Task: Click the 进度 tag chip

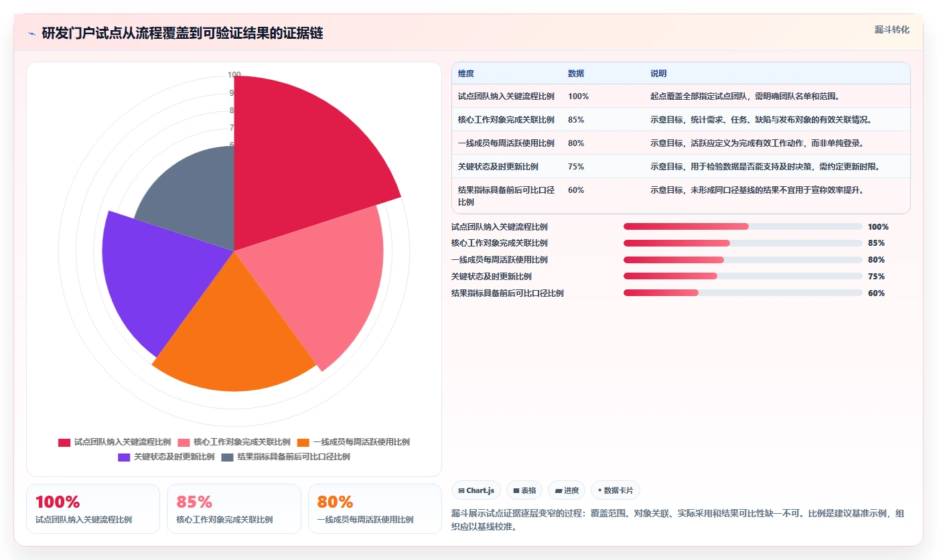Action: pyautogui.click(x=567, y=490)
